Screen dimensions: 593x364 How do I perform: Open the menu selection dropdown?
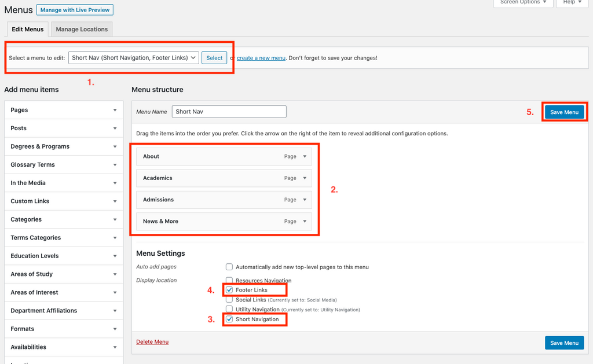[133, 58]
